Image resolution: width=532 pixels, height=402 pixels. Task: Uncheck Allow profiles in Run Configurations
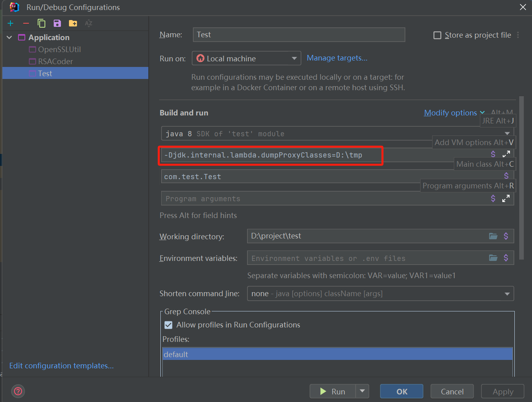168,325
